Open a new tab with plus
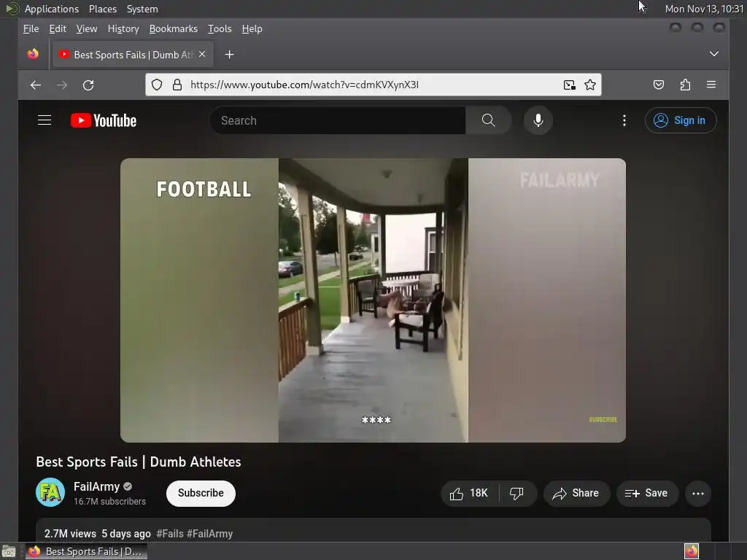This screenshot has width=747, height=560. coord(230,55)
